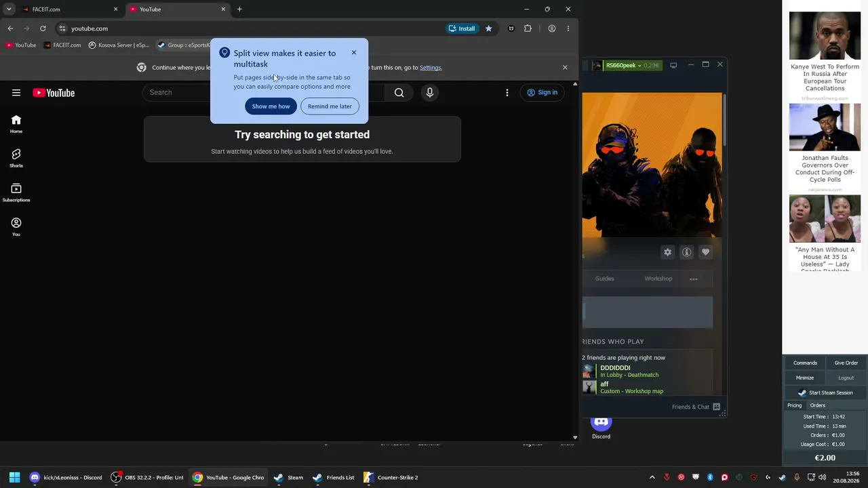868x488 pixels.
Task: Open a new Chrome tab
Action: tap(239, 9)
